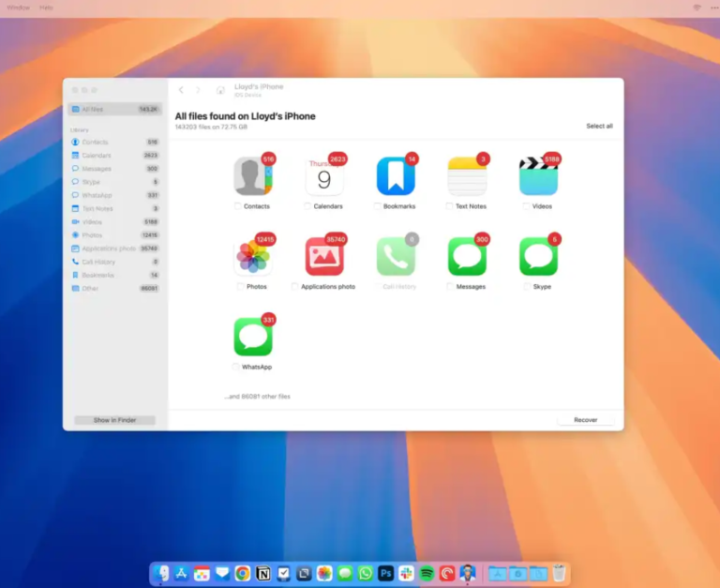The height and width of the screenshot is (588, 720).
Task: Open Messages app in the Dock
Action: click(345, 573)
